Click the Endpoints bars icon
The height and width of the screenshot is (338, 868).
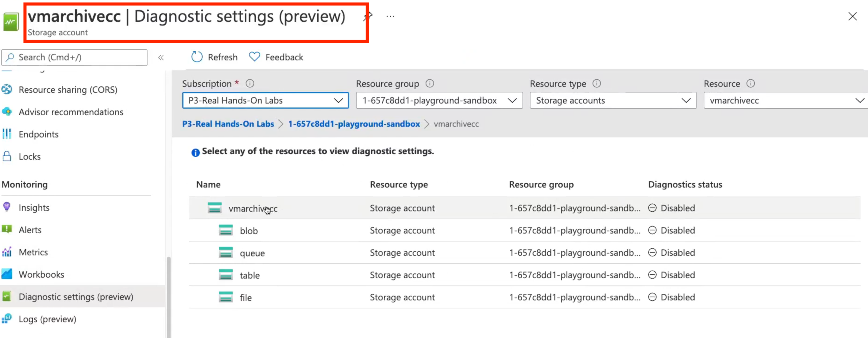pos(7,134)
